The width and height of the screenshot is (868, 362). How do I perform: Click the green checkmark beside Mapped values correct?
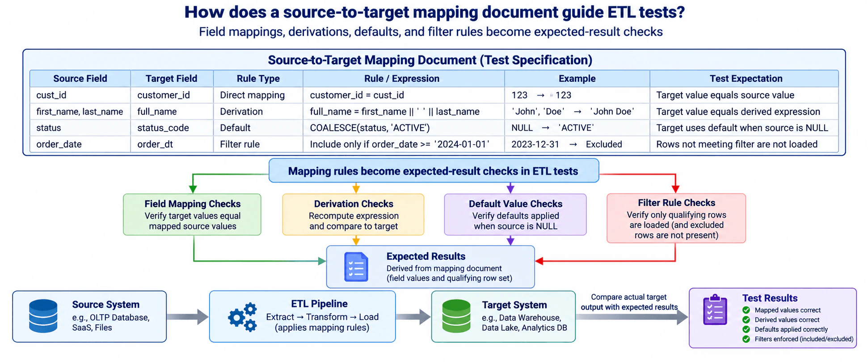tap(746, 310)
